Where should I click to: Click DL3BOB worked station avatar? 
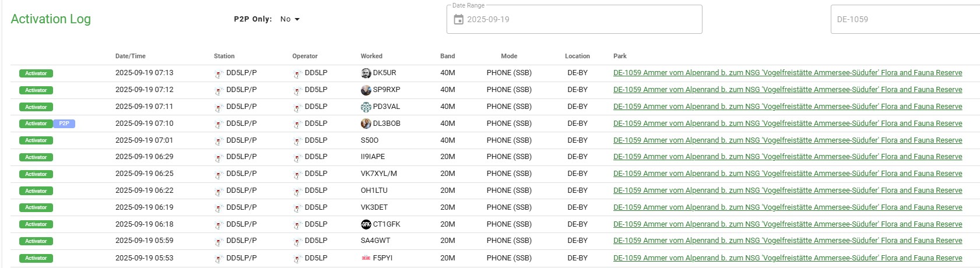[x=366, y=124]
